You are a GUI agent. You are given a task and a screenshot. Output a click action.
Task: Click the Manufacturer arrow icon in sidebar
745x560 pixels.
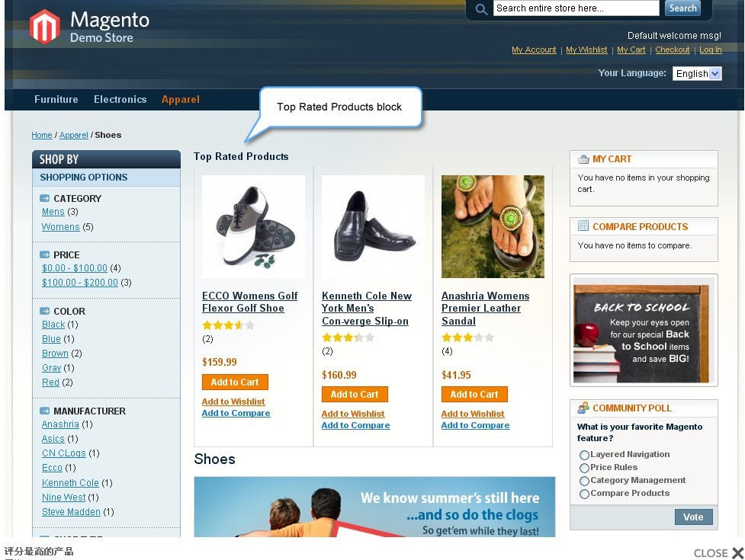(45, 411)
